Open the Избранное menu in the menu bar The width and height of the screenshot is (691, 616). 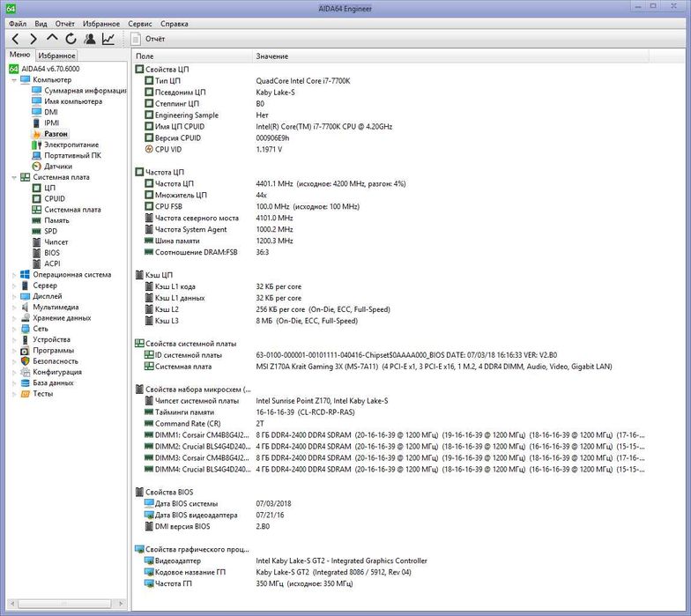coord(101,24)
